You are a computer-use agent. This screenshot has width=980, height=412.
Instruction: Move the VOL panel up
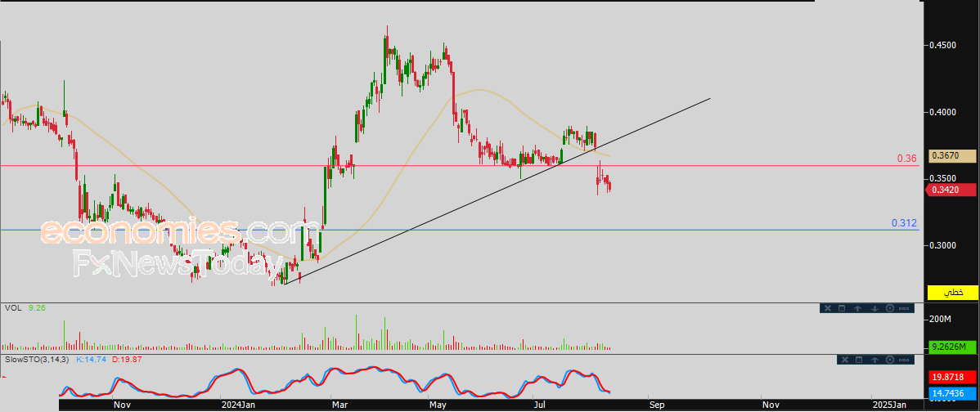click(857, 308)
